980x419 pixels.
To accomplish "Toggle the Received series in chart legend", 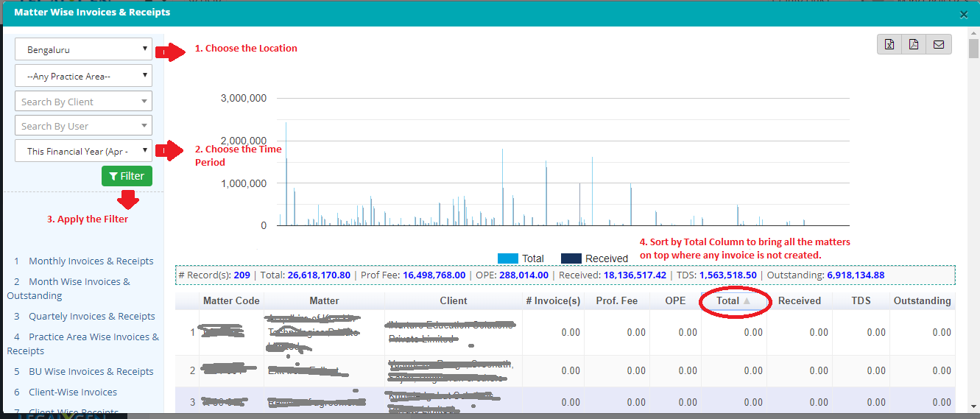I will click(x=595, y=258).
